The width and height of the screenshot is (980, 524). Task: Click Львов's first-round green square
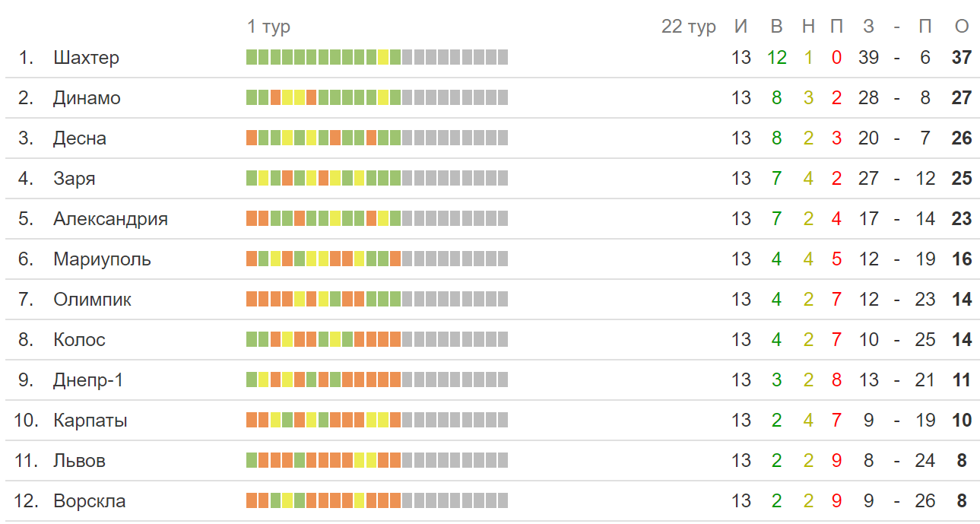[252, 460]
